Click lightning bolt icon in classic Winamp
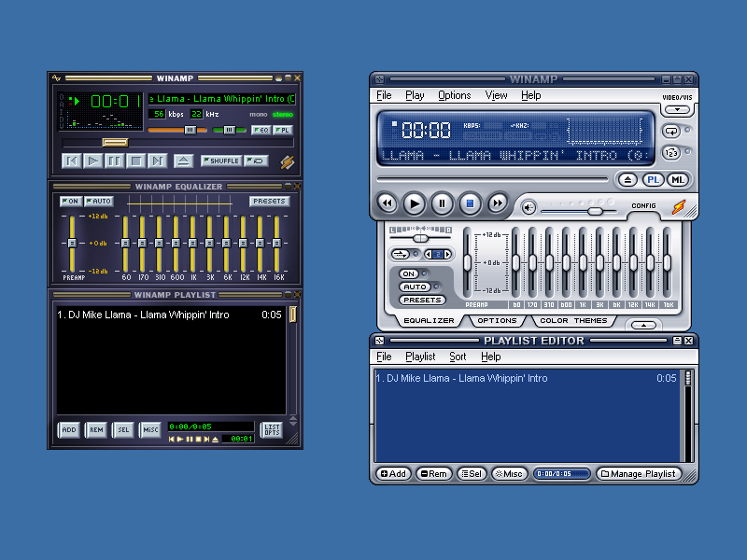Image resolution: width=747 pixels, height=560 pixels. [x=288, y=162]
